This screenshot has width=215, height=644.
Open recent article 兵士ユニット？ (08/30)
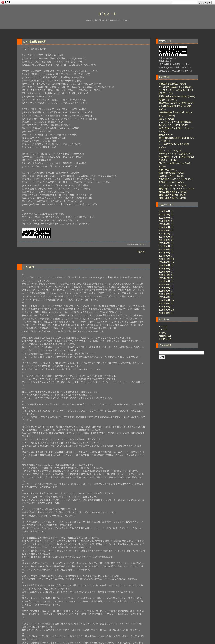[x=170, y=151]
